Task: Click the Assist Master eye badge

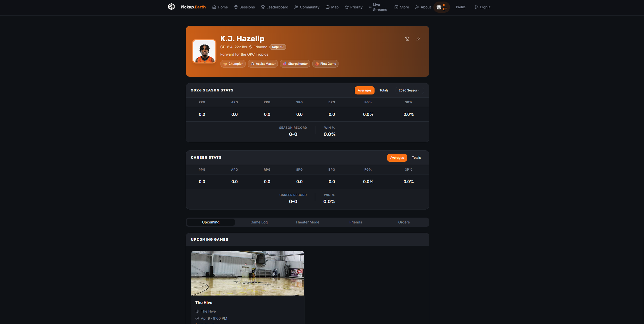Action: pyautogui.click(x=262, y=64)
